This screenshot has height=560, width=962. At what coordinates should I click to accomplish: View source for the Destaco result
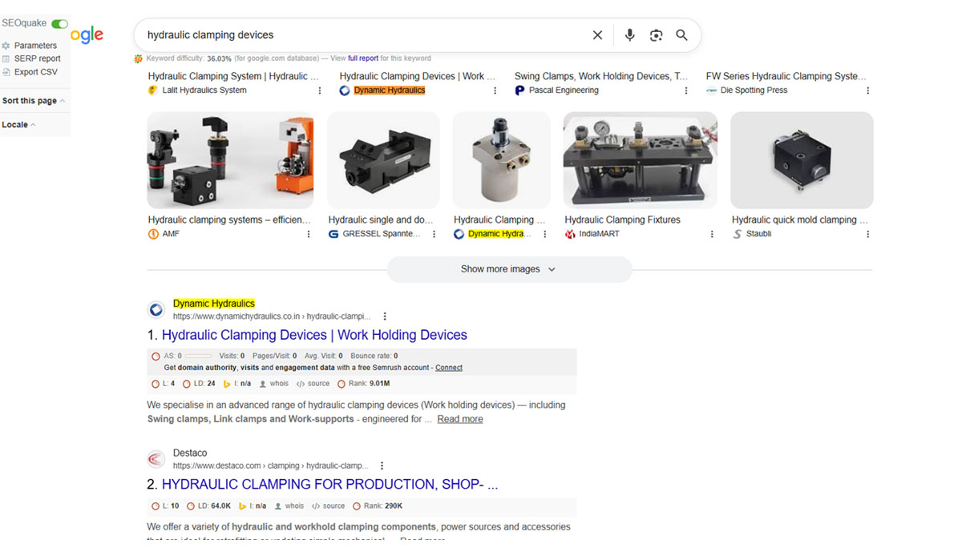(x=328, y=506)
